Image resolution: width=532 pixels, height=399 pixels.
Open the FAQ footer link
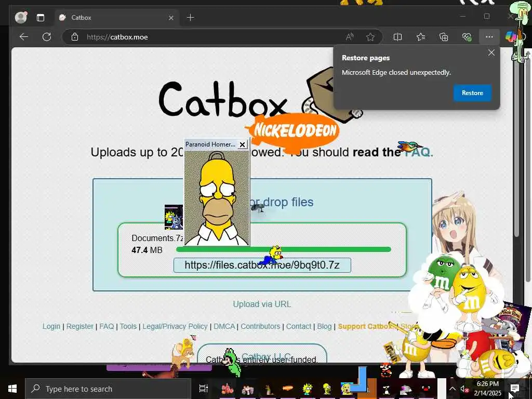click(107, 326)
